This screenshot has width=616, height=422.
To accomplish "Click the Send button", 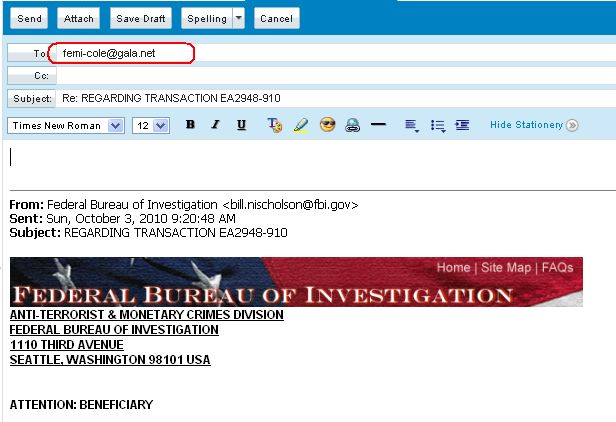I will point(29,18).
